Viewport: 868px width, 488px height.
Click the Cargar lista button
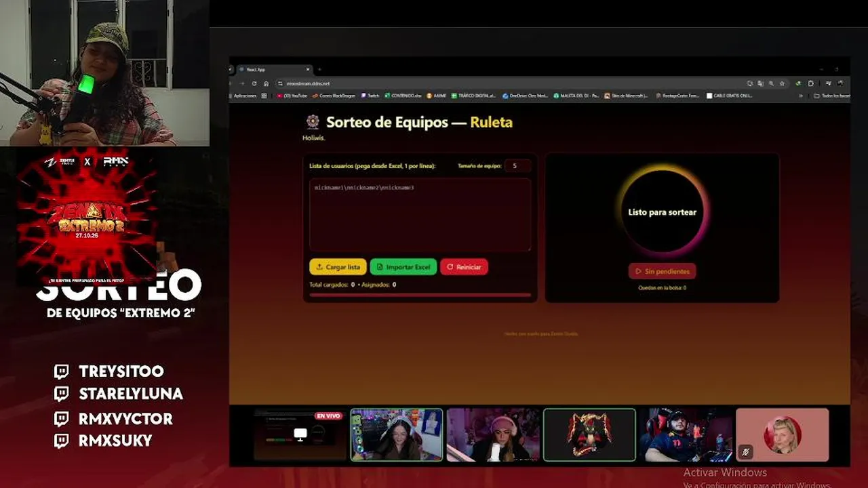pos(338,267)
